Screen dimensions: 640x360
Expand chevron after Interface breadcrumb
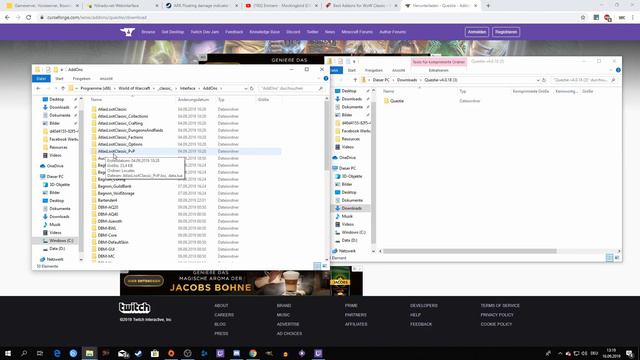coord(200,88)
